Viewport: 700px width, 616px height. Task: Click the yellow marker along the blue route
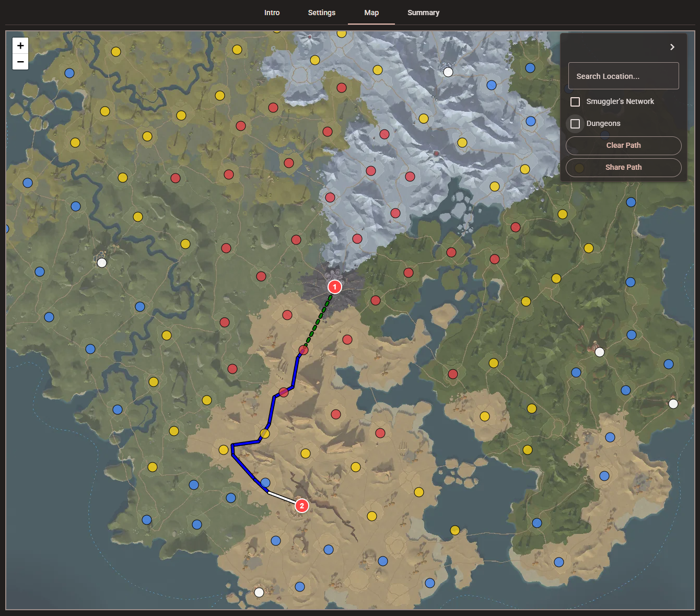click(264, 433)
